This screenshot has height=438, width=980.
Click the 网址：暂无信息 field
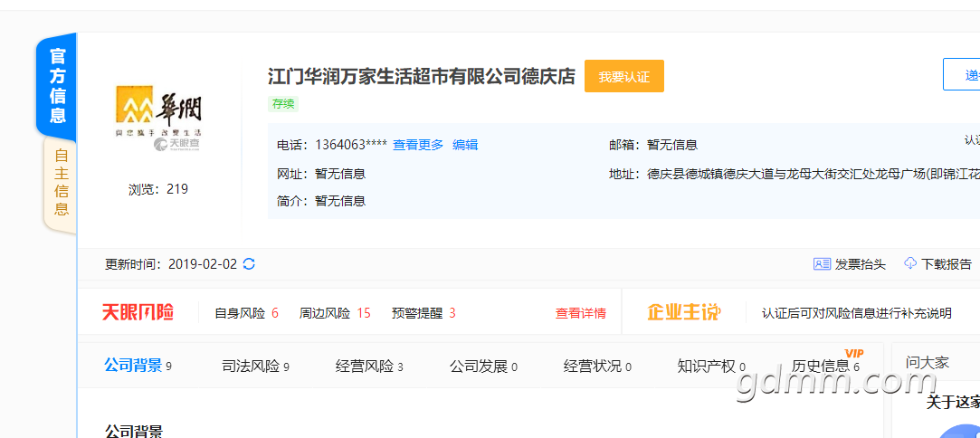pyautogui.click(x=321, y=174)
